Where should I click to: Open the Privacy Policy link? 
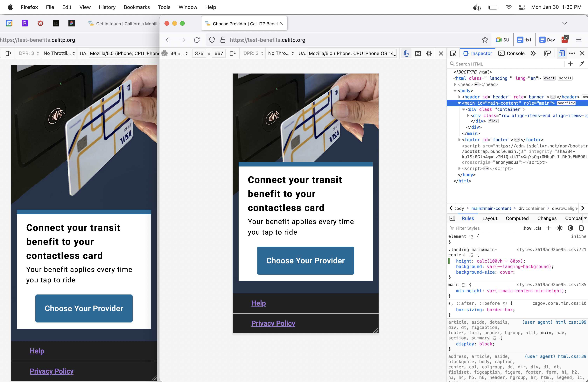(x=273, y=323)
